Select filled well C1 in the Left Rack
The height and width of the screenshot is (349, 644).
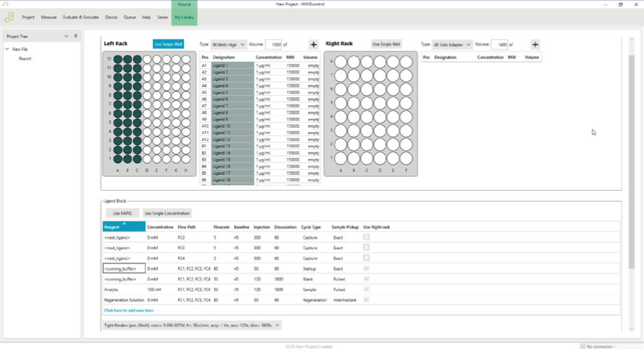pyautogui.click(x=137, y=159)
